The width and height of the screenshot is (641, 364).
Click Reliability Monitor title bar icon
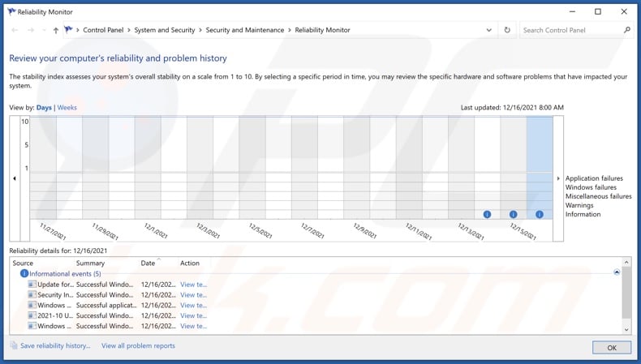point(11,11)
